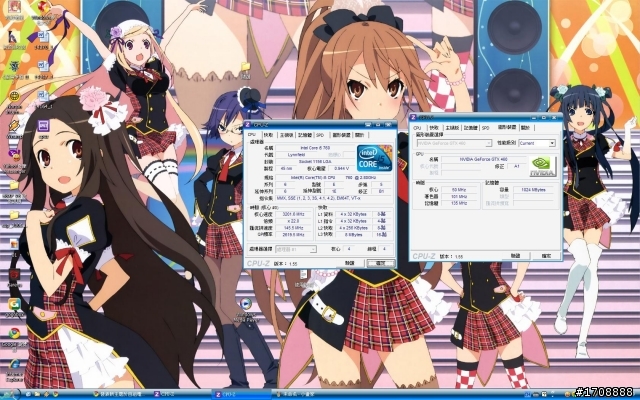Click the 1024 MBytes memory size value
Image resolution: width=640 pixels, height=400 pixels.
click(533, 190)
